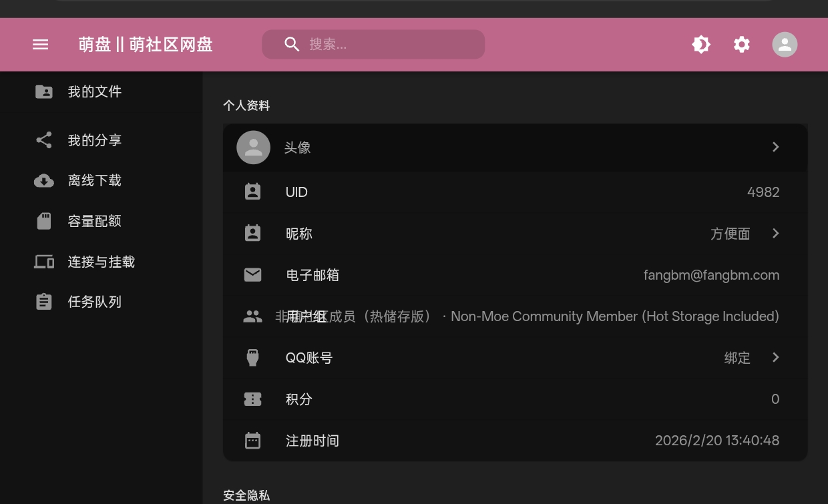Open the settings gear icon
Image resolution: width=828 pixels, height=504 pixels.
(x=742, y=45)
